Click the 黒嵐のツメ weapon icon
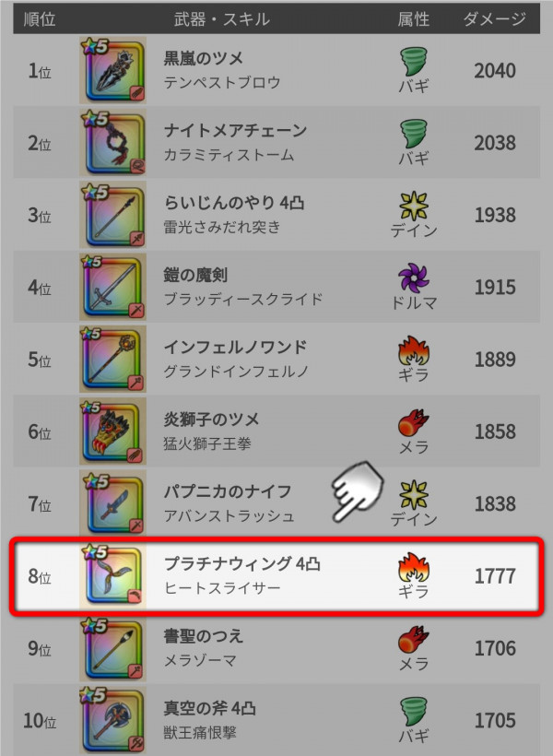Viewport: 553px width, 756px height. [x=112, y=70]
